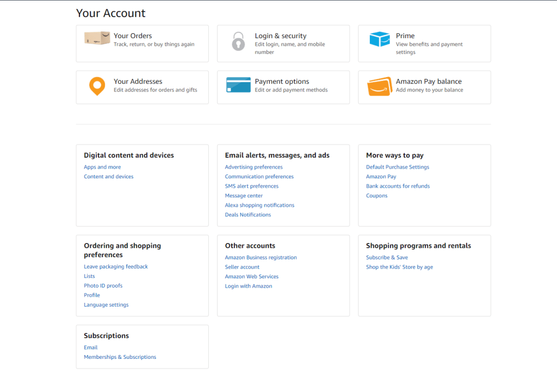Open Leave packaging feedback link
This screenshot has height=392, width=557.
tap(116, 266)
